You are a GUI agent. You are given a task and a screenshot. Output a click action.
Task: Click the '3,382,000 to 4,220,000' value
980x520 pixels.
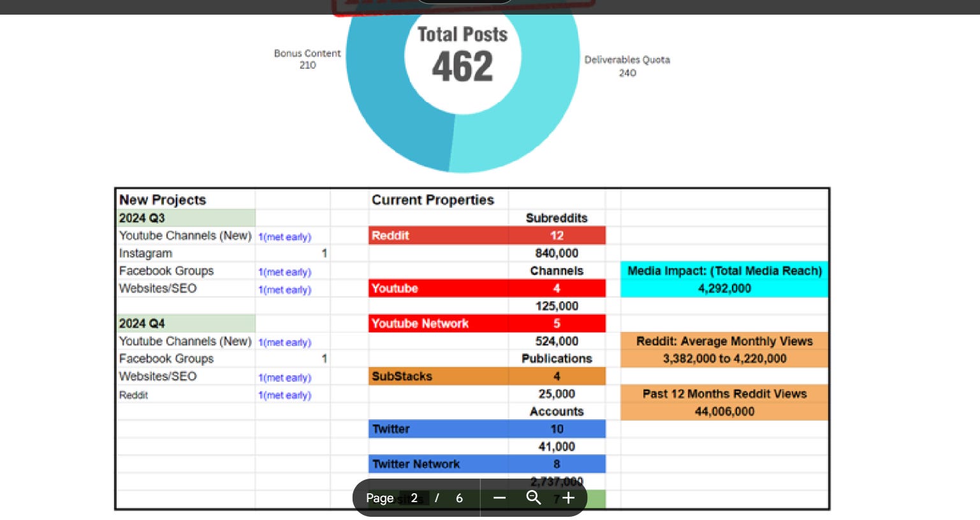[x=724, y=359]
